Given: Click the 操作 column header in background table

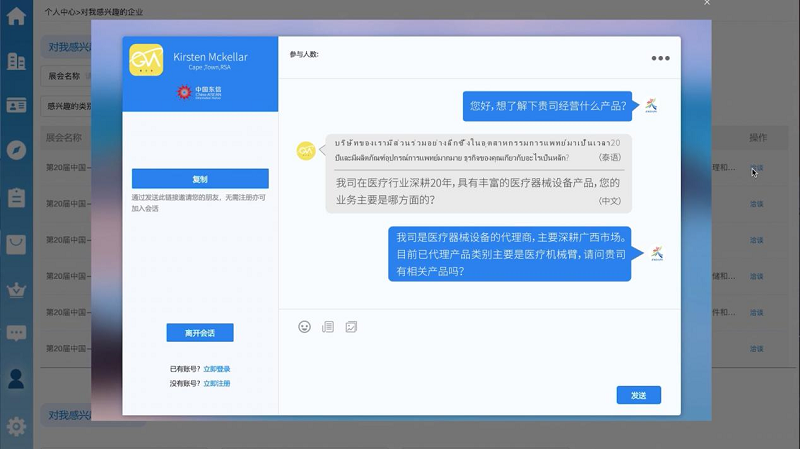Looking at the screenshot, I should 758,138.
